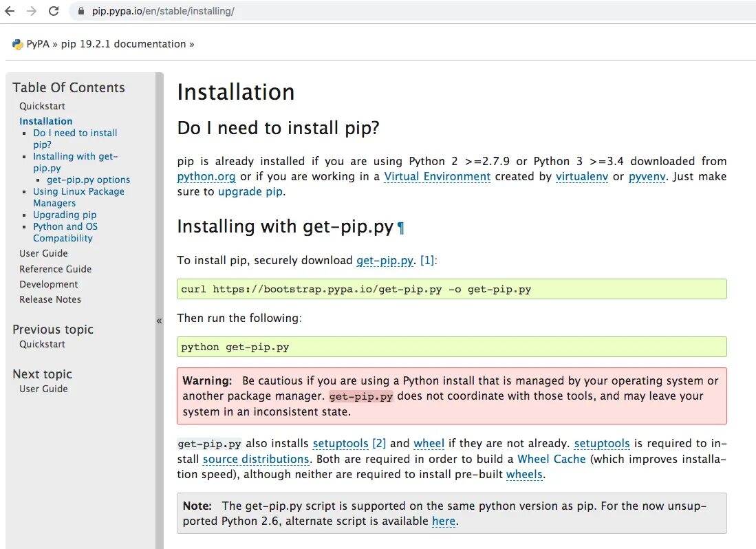The width and height of the screenshot is (756, 549).
Task: Follow the virtualenv link
Action: pyautogui.click(x=582, y=176)
